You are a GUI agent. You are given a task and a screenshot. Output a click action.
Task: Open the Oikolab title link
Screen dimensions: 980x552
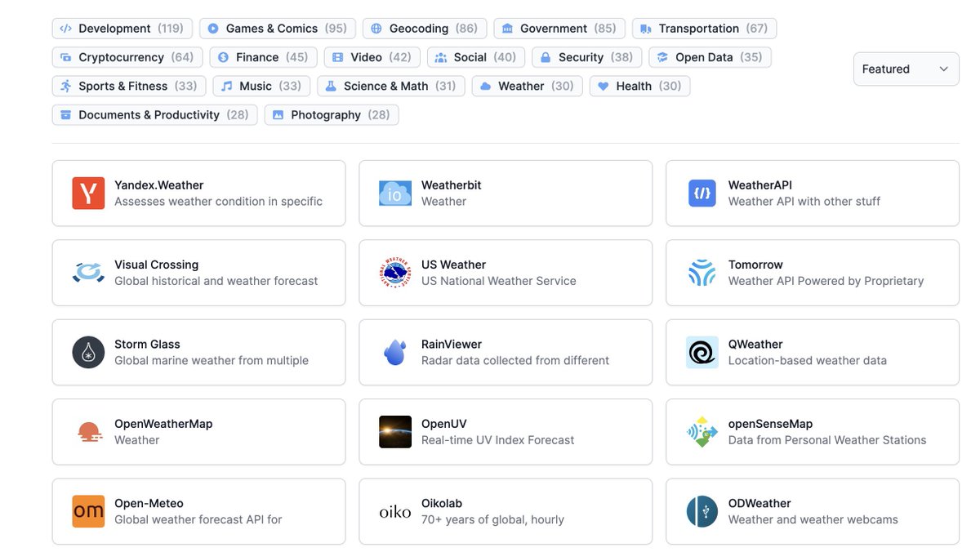point(442,503)
